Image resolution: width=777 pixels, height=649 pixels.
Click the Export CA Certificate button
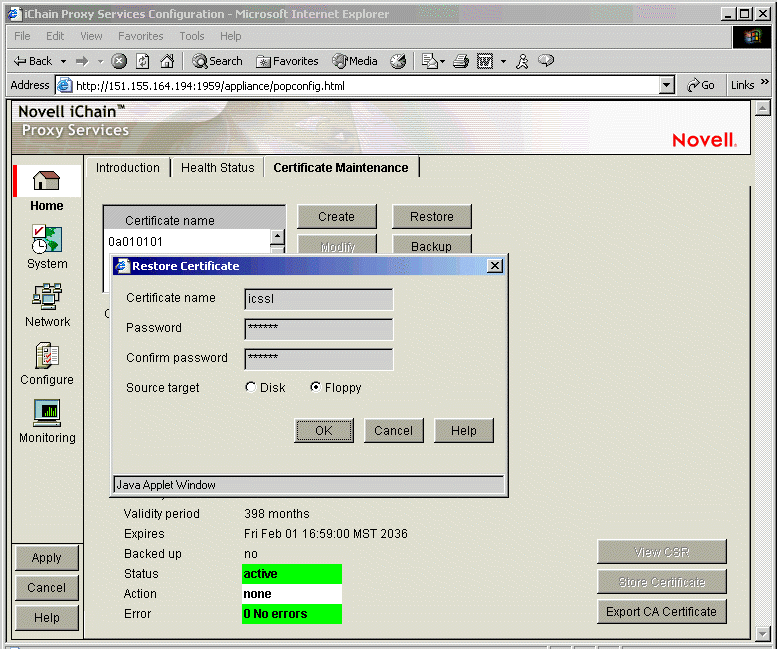[x=661, y=611]
